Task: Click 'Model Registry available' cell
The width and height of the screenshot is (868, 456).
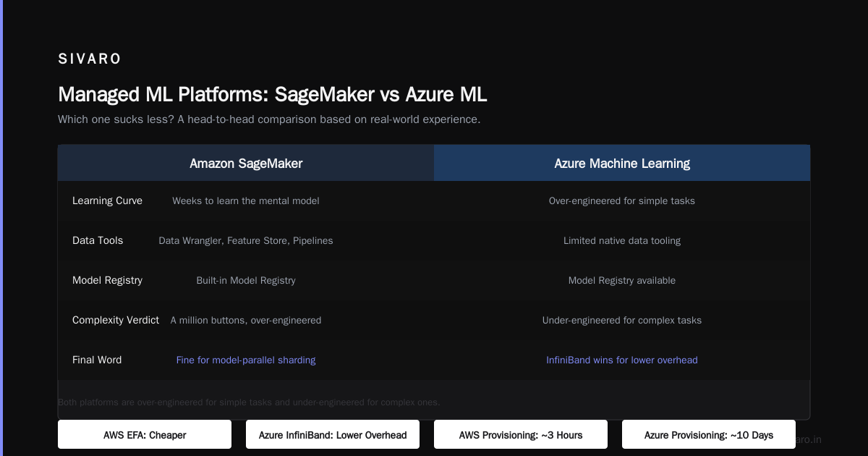Action: [x=622, y=280]
